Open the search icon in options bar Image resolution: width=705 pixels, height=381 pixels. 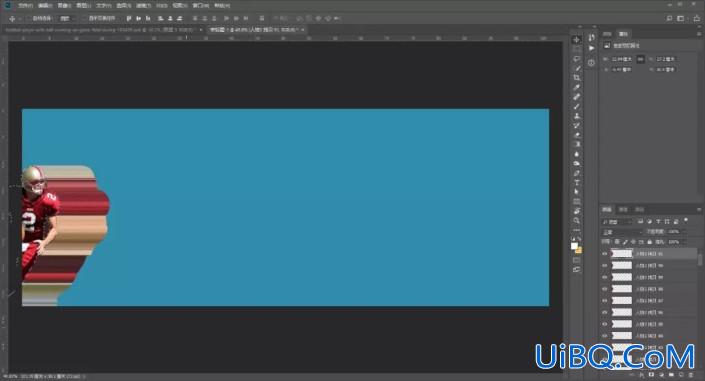click(x=669, y=18)
